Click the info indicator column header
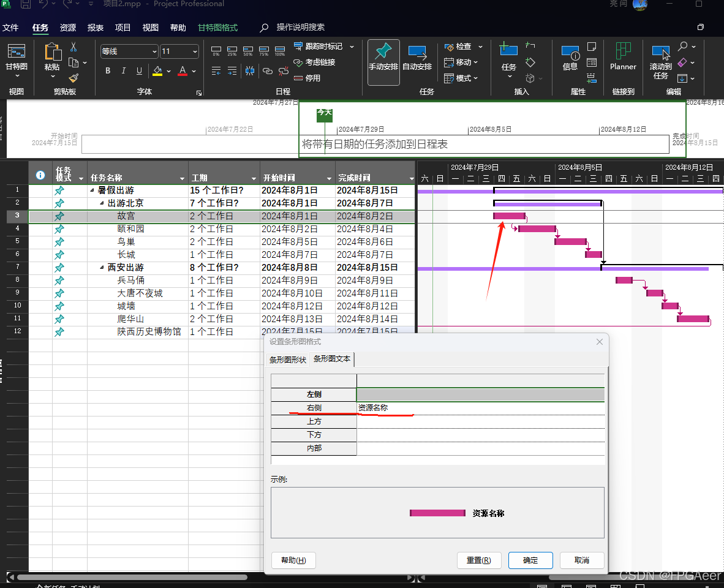This screenshot has height=588, width=724. click(x=40, y=175)
